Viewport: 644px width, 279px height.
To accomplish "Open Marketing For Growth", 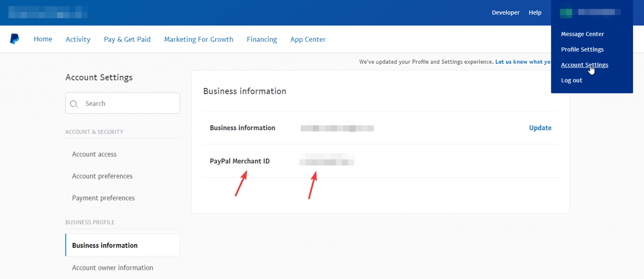I will click(198, 39).
